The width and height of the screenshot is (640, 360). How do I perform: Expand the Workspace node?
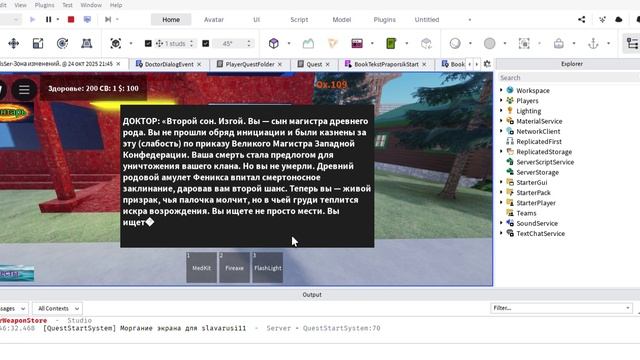501,90
